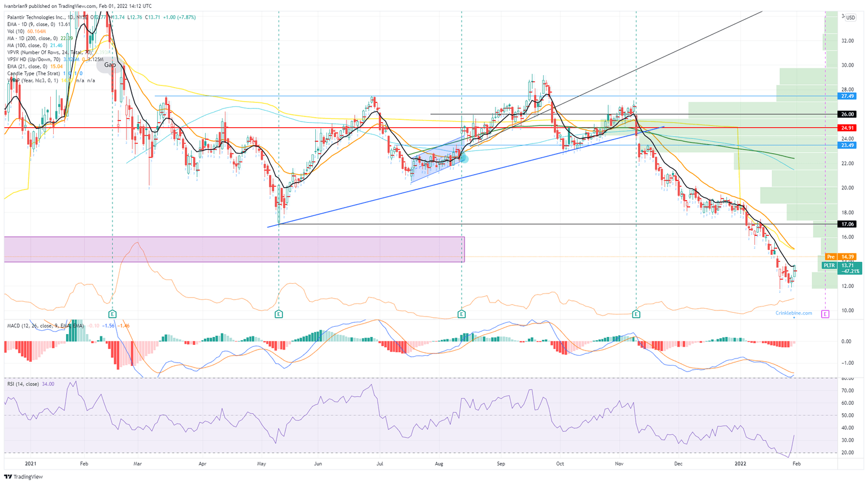Click the RSI (14, close) legend

31,384
